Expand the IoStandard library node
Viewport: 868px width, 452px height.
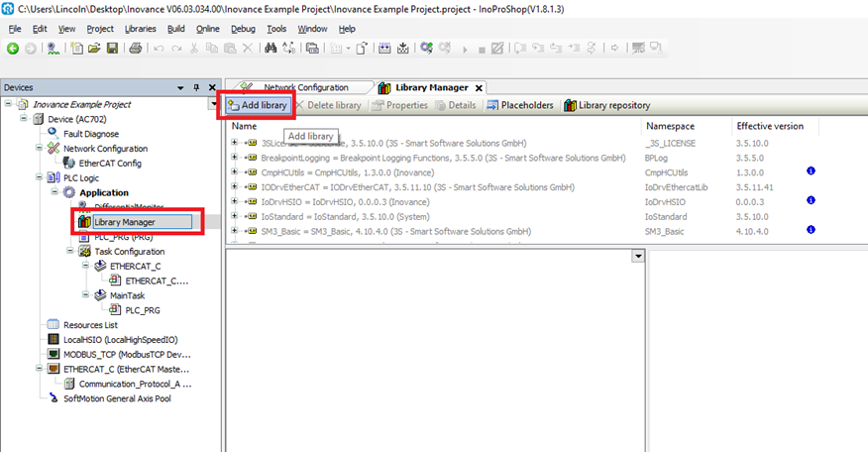[235, 216]
